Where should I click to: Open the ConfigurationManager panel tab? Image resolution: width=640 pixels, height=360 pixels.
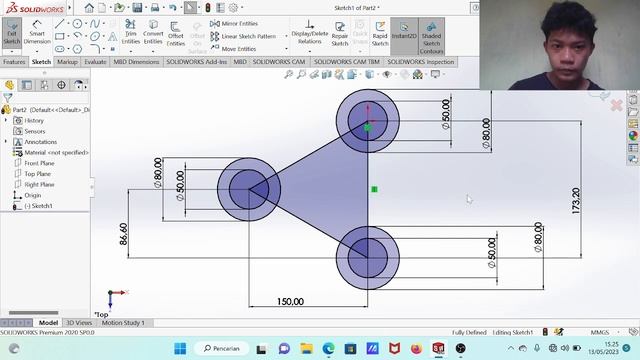[x=44, y=85]
